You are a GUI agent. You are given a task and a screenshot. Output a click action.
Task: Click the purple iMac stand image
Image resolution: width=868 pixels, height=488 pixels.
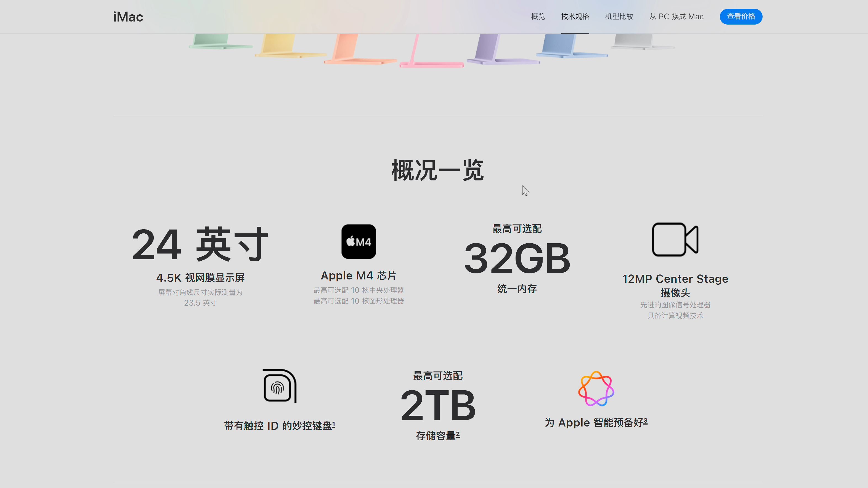(x=503, y=49)
